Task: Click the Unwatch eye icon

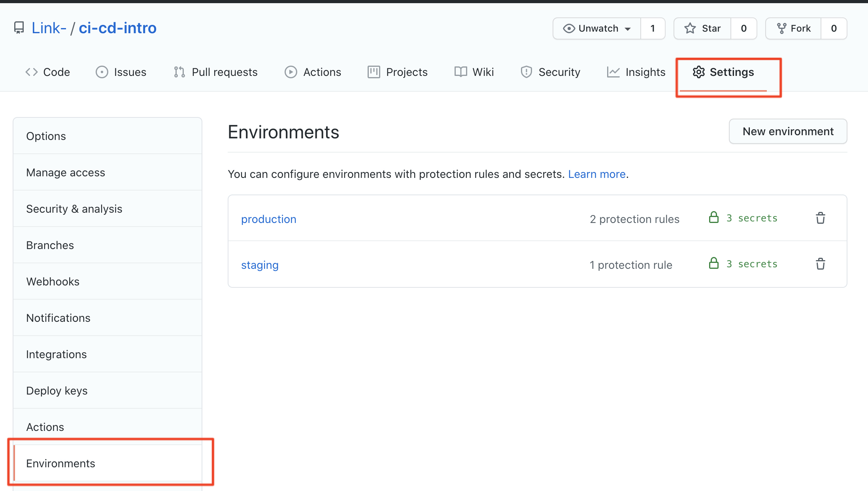Action: 569,28
